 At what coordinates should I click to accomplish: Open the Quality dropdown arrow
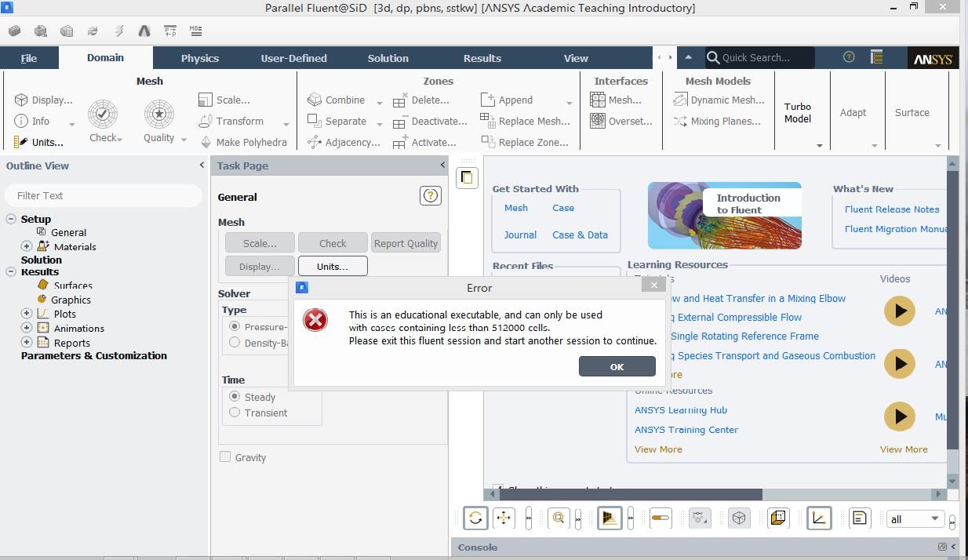(184, 140)
